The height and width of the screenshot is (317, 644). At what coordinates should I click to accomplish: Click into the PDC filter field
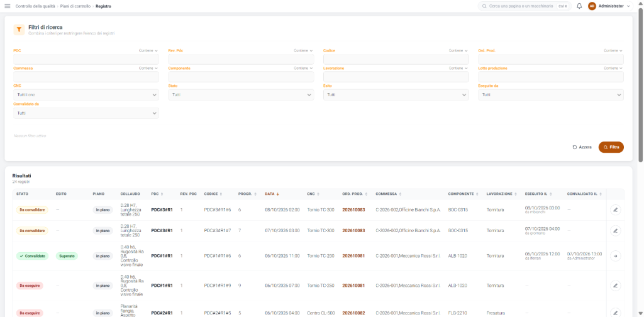click(x=86, y=59)
